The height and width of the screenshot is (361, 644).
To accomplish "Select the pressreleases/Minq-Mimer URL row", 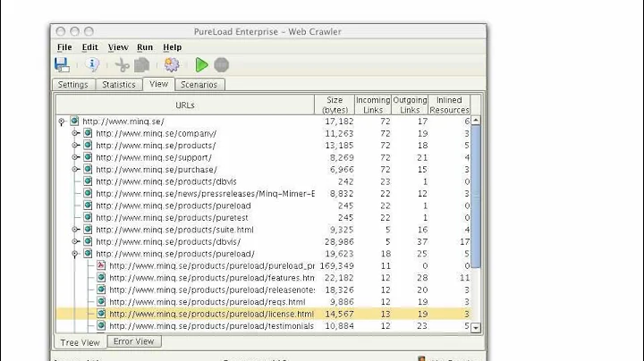I will tap(263, 194).
